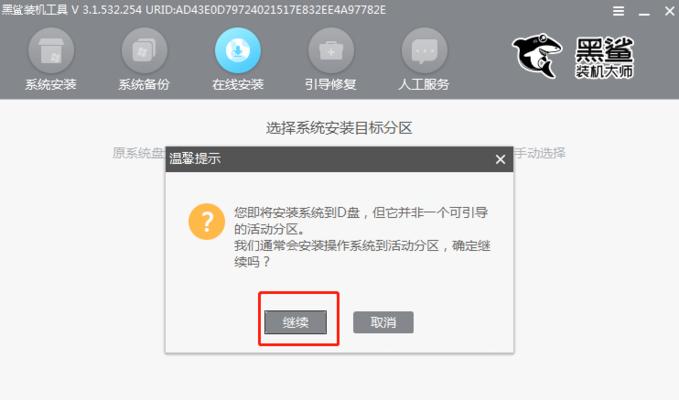
Task: Click the 选择系统安装目标分区 heading
Action: (339, 128)
